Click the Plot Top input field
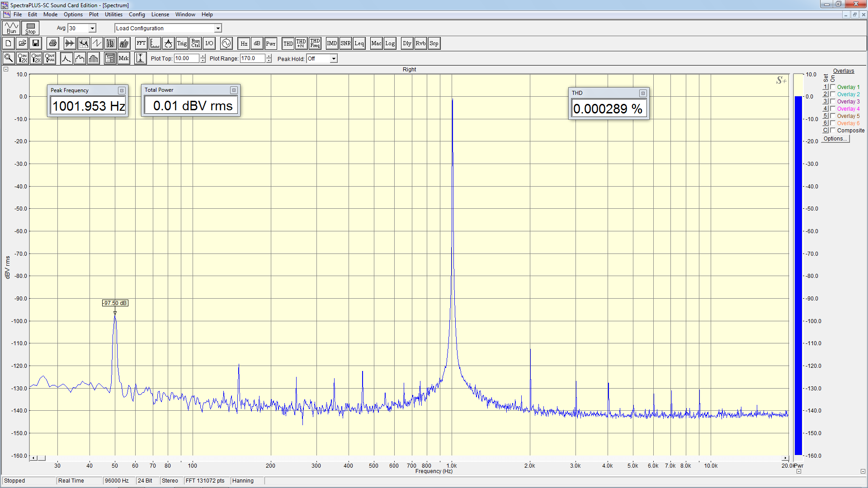868x488 pixels. 186,58
